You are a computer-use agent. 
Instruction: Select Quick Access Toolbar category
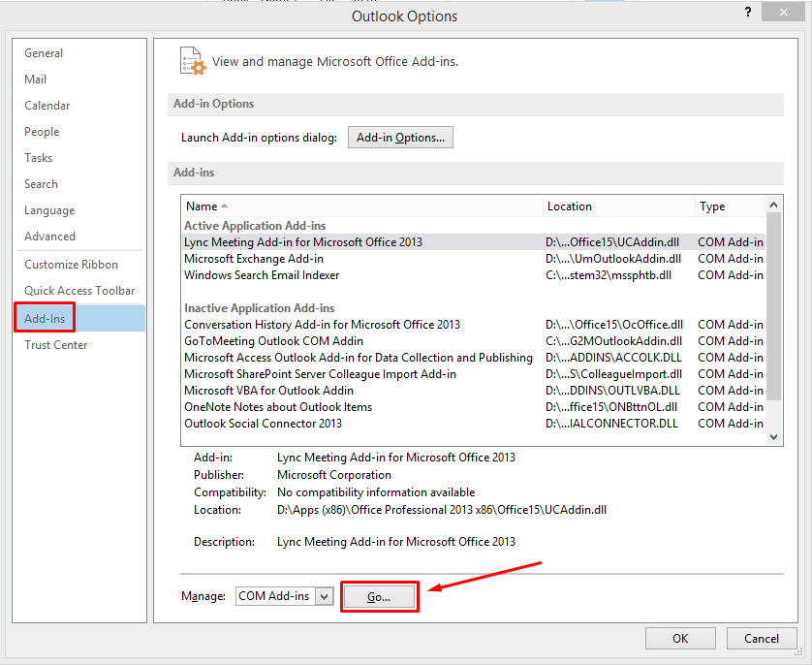(79, 291)
